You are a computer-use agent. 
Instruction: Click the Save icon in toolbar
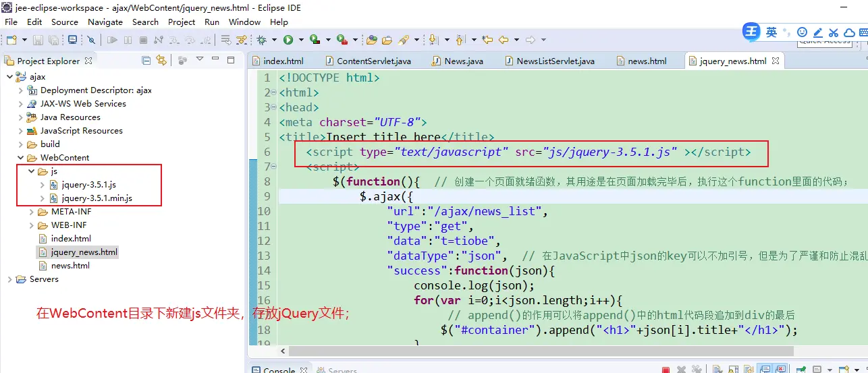point(38,40)
